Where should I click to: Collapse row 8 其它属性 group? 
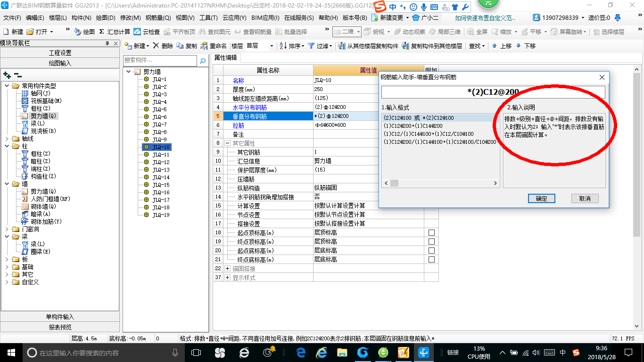[x=227, y=143]
